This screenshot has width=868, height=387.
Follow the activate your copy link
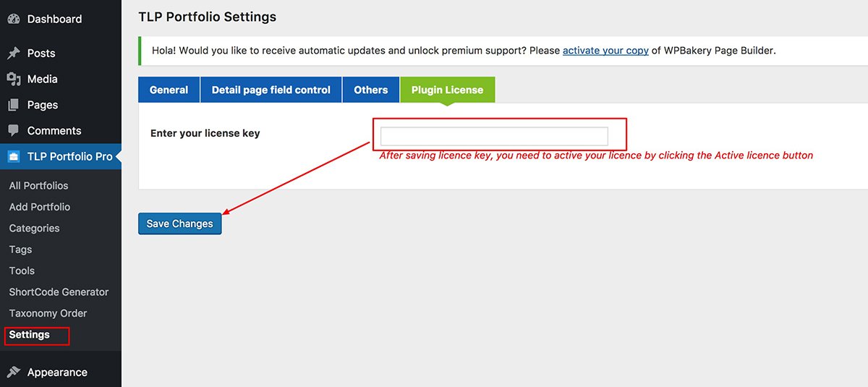(x=605, y=51)
